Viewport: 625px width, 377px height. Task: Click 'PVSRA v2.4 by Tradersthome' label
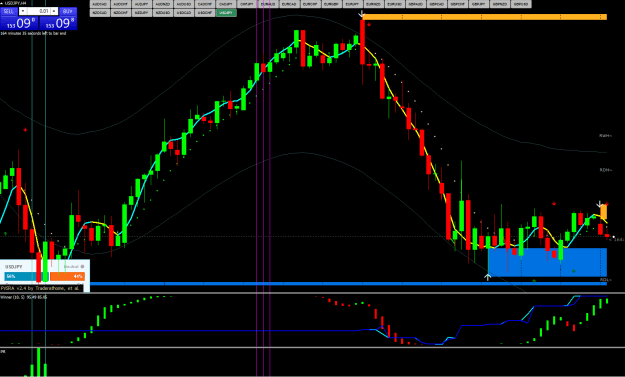point(40,288)
